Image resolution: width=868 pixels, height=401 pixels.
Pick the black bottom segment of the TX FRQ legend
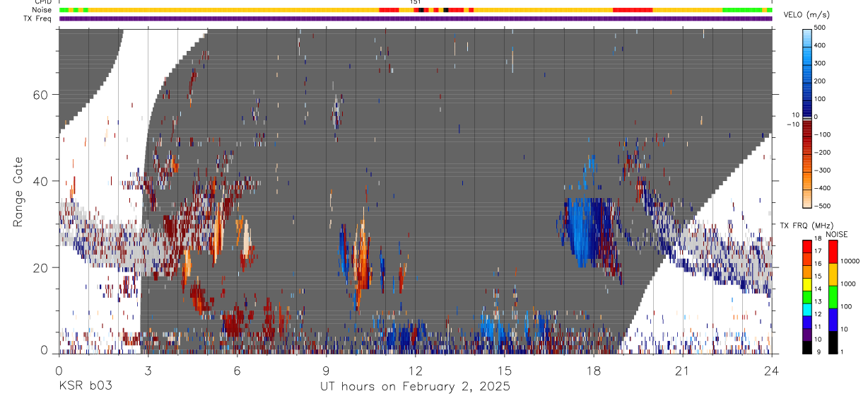pos(807,347)
